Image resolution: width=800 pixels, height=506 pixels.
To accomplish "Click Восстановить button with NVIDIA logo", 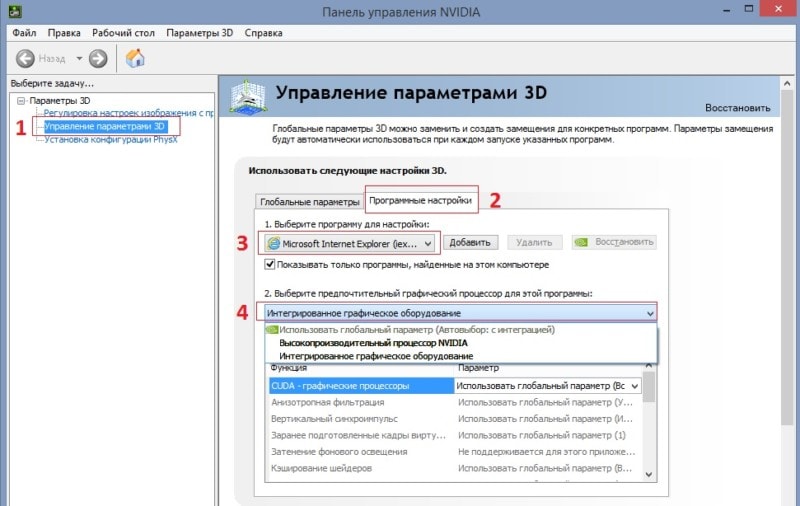I will tap(614, 242).
